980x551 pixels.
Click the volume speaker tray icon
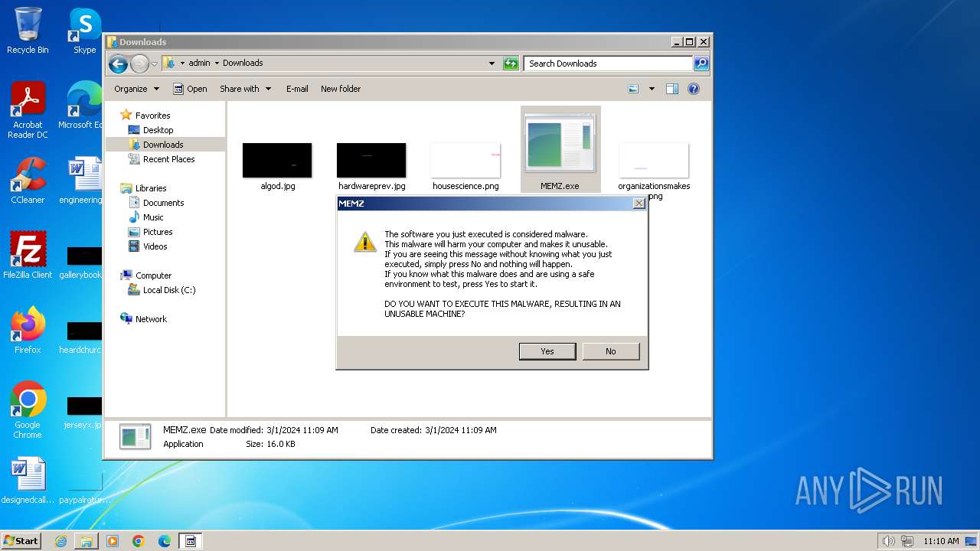click(x=888, y=541)
